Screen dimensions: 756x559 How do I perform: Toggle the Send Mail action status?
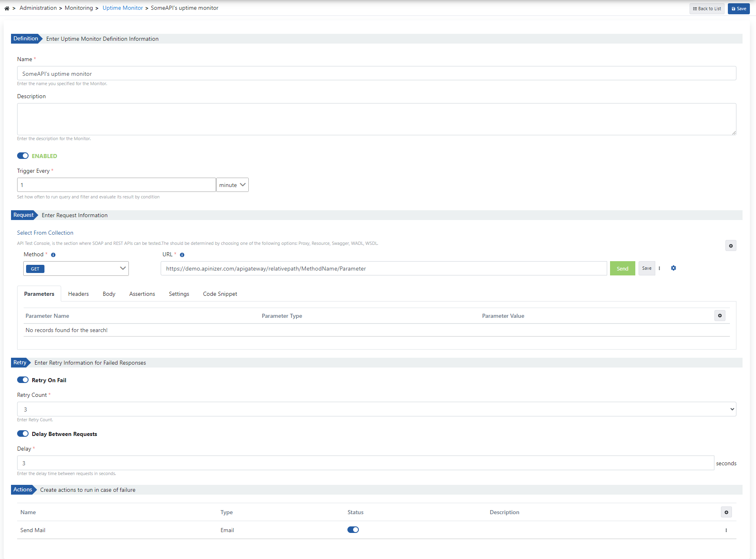click(x=353, y=530)
